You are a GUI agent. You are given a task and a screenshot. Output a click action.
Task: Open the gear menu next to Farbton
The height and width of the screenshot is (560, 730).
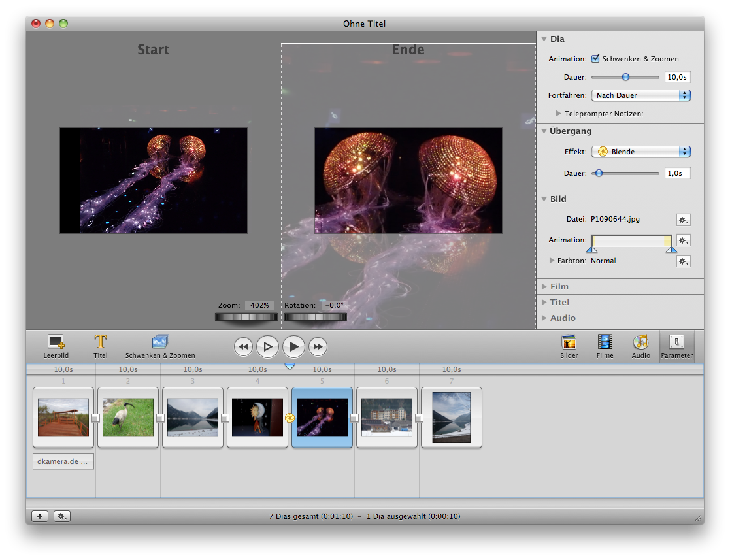(x=683, y=261)
